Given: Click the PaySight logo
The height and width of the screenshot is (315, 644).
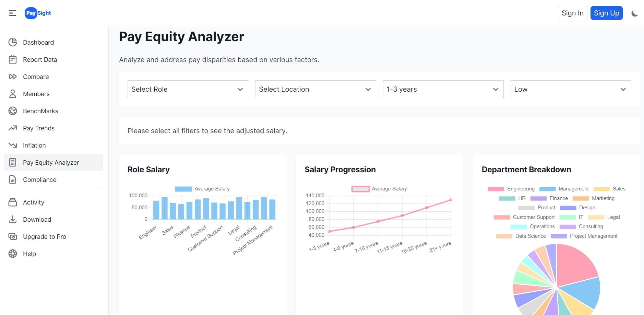Looking at the screenshot, I should click(38, 13).
